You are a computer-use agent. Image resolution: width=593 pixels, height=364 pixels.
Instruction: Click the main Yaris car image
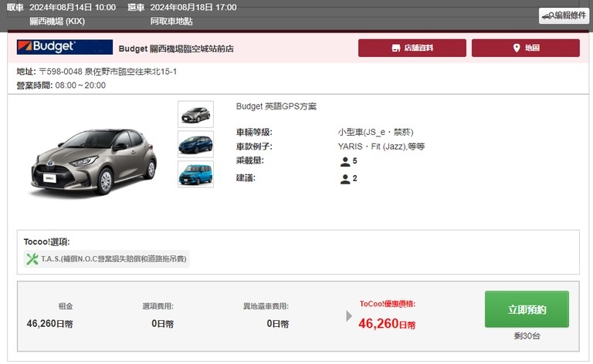pos(93,163)
